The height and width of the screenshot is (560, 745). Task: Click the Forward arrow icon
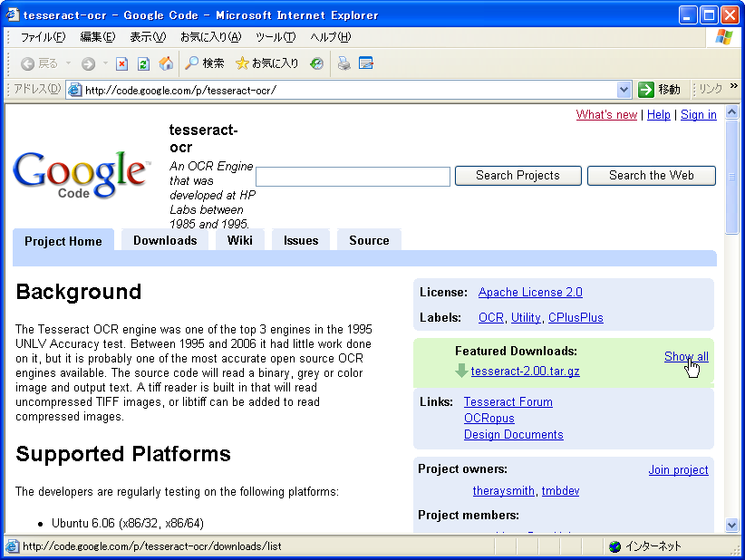tap(89, 63)
